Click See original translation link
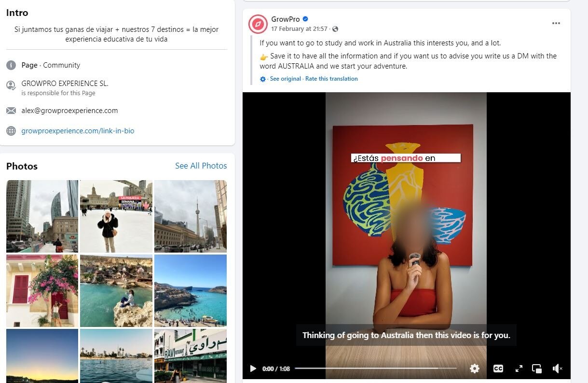Screen dimensions: 588x383 tap(285, 79)
